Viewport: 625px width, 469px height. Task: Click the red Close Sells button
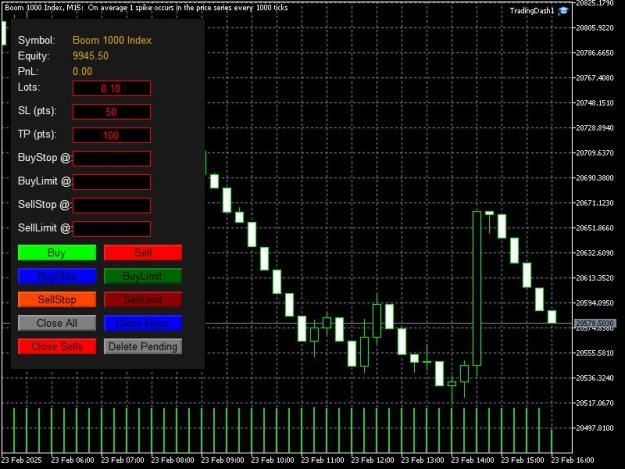(x=57, y=347)
